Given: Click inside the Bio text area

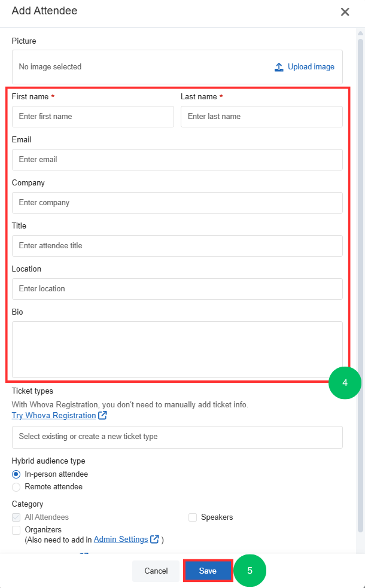Looking at the screenshot, I should tap(177, 349).
